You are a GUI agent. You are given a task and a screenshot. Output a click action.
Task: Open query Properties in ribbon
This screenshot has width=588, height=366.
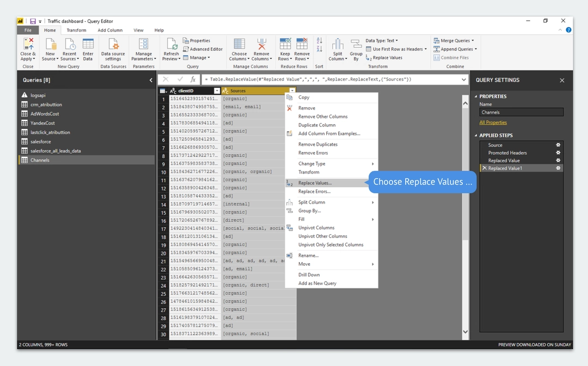pyautogui.click(x=197, y=40)
